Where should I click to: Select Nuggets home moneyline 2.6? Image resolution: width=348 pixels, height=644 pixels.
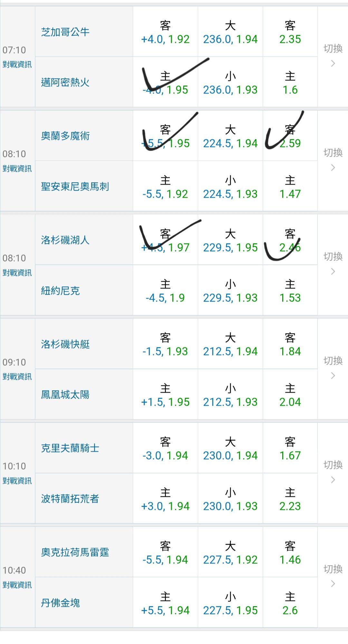point(290,604)
